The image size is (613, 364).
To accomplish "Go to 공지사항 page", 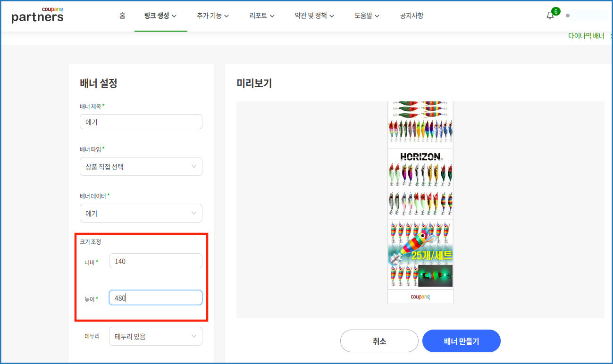I will (x=411, y=16).
